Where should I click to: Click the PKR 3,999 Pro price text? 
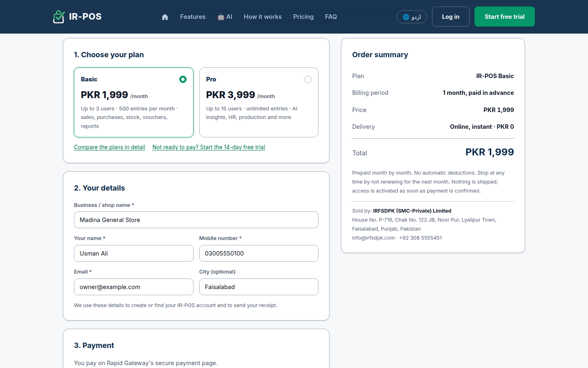click(x=231, y=95)
